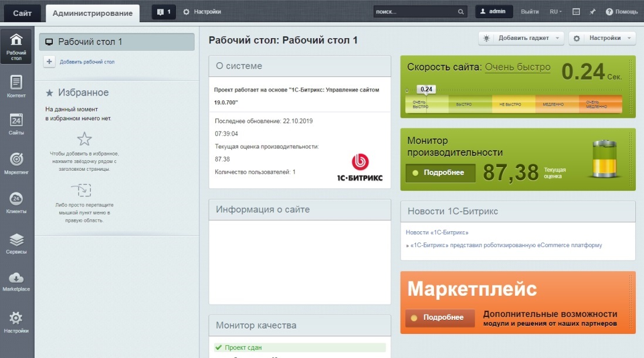Click the 87,38 performance score
Image resolution: width=644 pixels, height=358 pixels.
click(510, 172)
